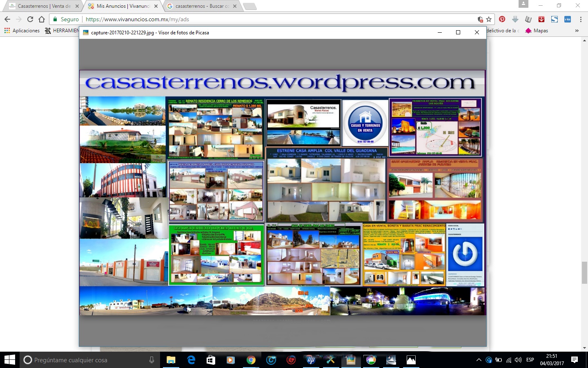This screenshot has width=588, height=368.
Task: Switch to the Casasterrenos | Venta tab
Action: tap(44, 6)
